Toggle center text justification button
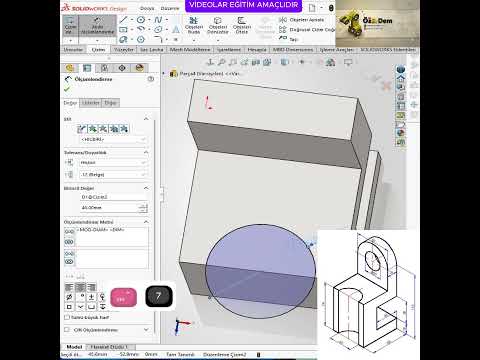Viewport: 480px width, 360px height. (x=80, y=287)
